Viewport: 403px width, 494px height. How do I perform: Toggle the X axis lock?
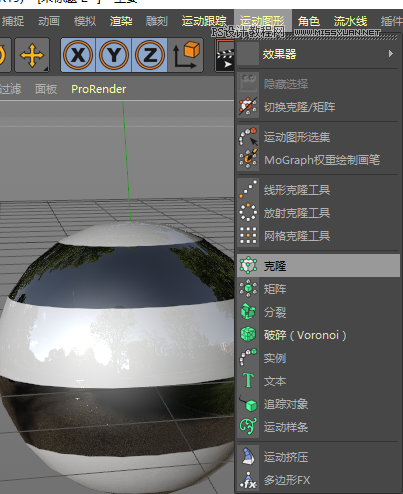78,55
